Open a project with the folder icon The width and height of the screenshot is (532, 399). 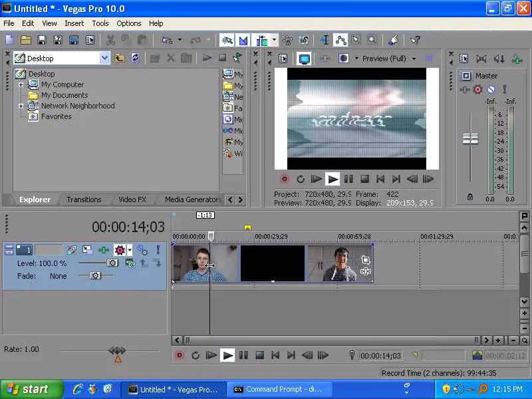coord(26,41)
